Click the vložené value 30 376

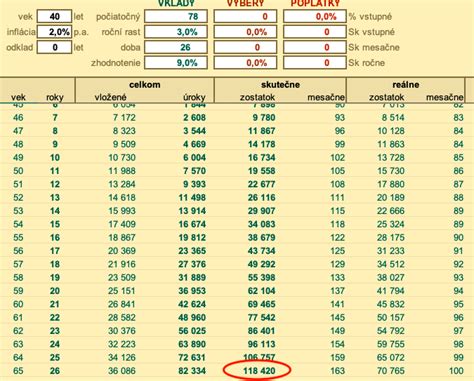point(122,331)
